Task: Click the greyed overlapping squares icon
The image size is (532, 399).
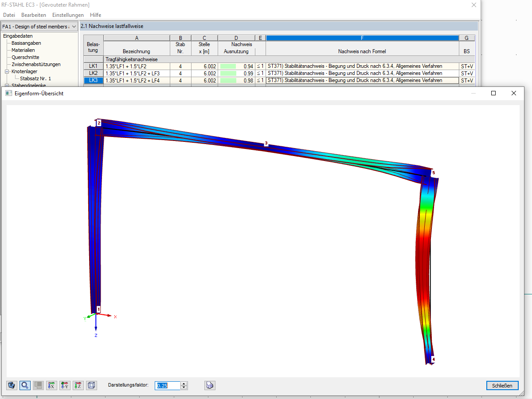Action: (x=39, y=385)
